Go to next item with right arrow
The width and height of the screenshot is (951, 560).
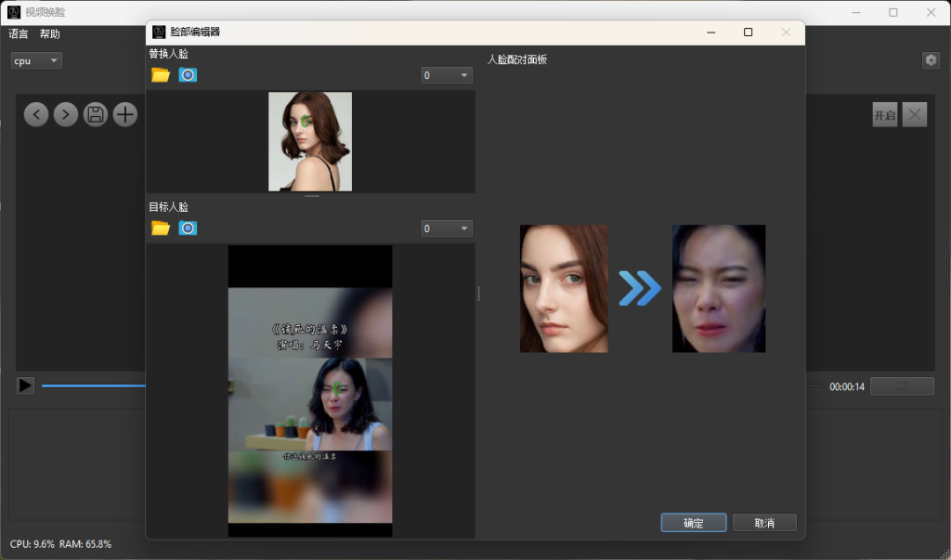click(x=66, y=115)
